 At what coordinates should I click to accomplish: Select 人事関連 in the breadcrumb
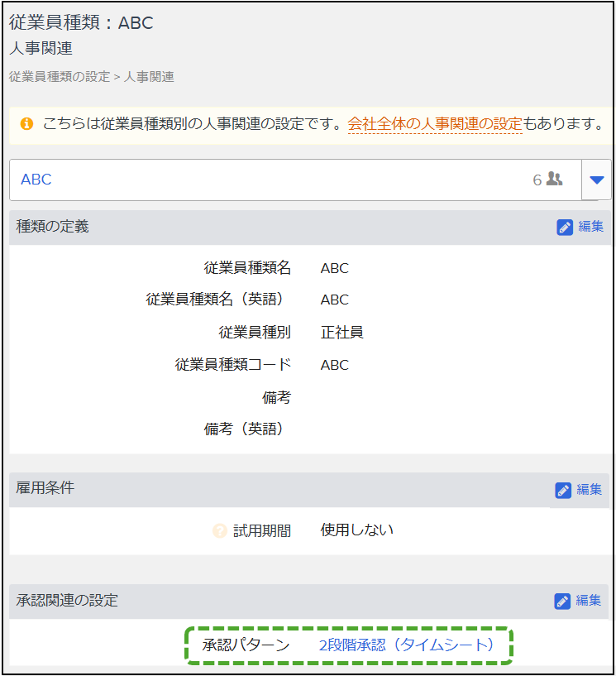click(149, 77)
